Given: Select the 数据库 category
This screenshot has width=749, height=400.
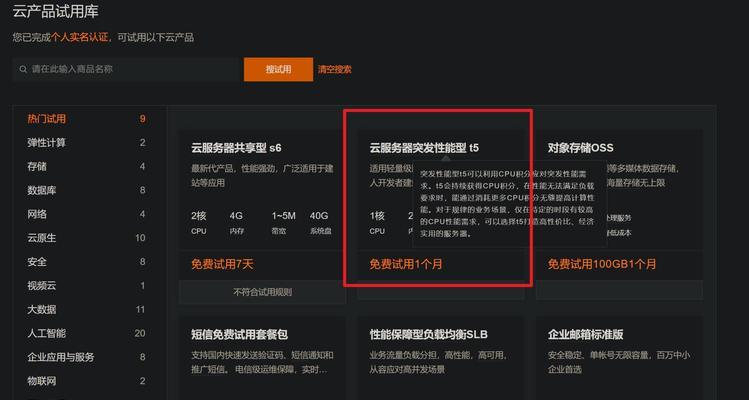Looking at the screenshot, I should click(x=42, y=191).
